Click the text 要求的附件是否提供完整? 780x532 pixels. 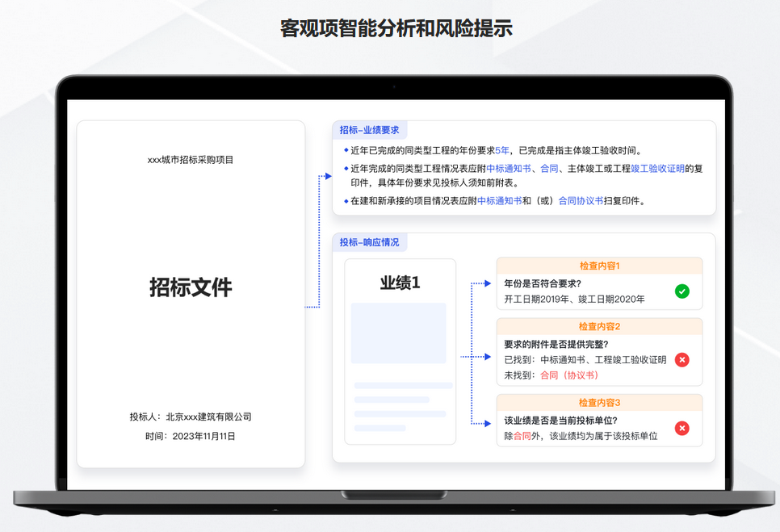[x=556, y=344]
